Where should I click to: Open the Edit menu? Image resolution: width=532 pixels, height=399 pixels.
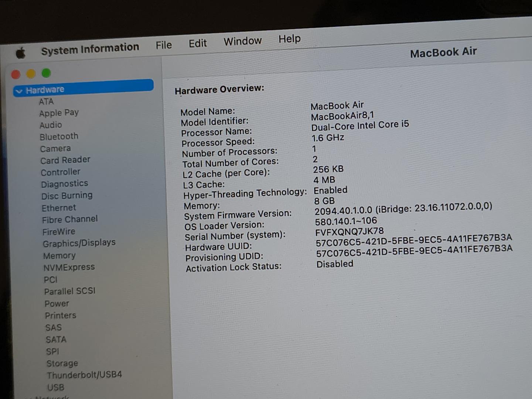click(198, 44)
